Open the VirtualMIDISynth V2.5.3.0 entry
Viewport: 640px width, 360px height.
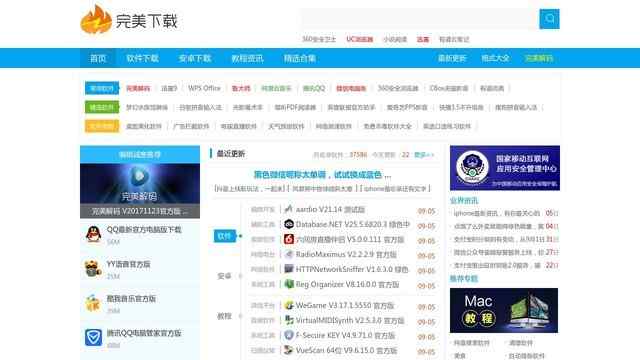[x=350, y=320]
